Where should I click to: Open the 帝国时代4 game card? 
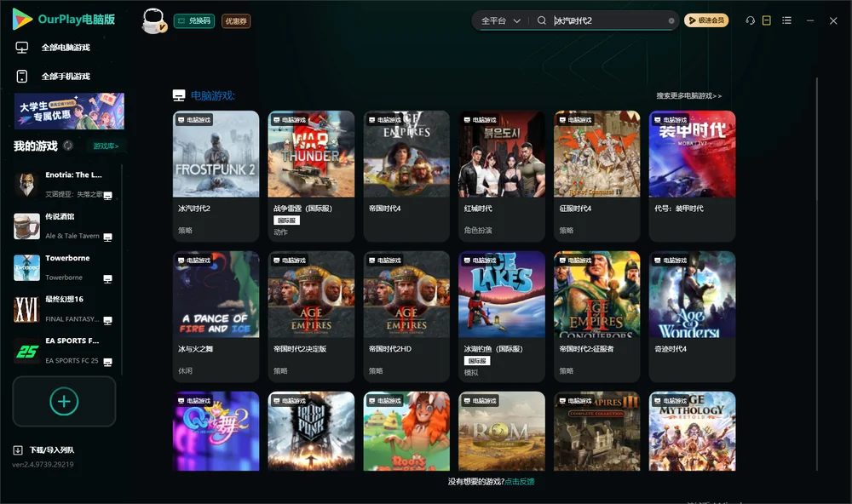click(406, 176)
